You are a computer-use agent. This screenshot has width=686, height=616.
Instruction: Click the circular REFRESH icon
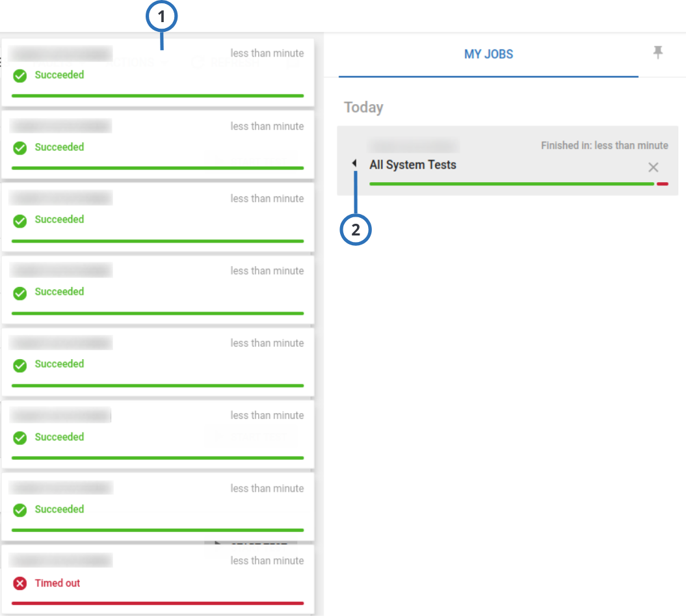(x=197, y=62)
